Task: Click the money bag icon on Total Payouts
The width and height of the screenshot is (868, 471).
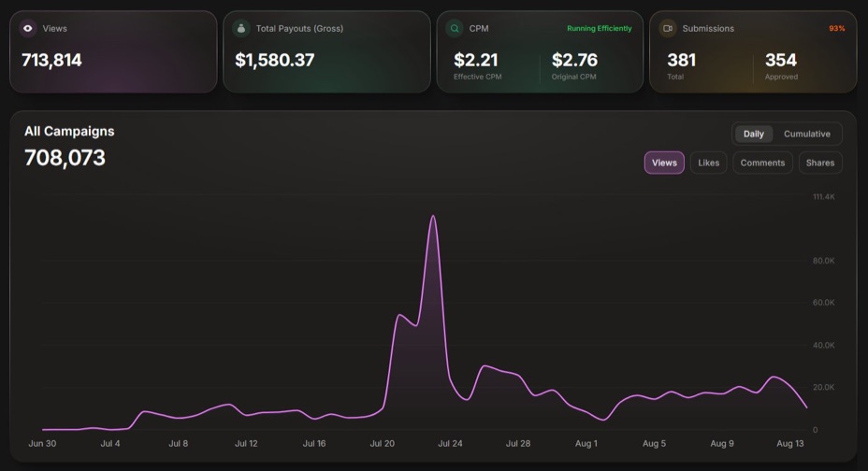Action: point(240,28)
